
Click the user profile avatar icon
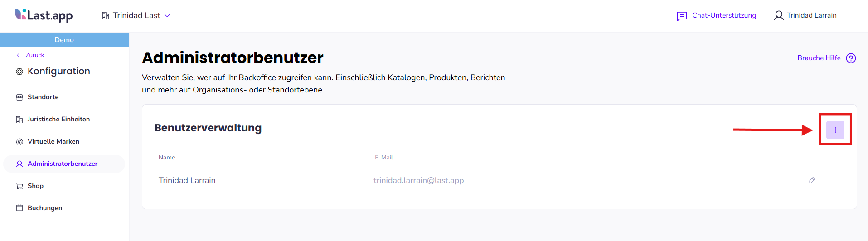tap(779, 16)
